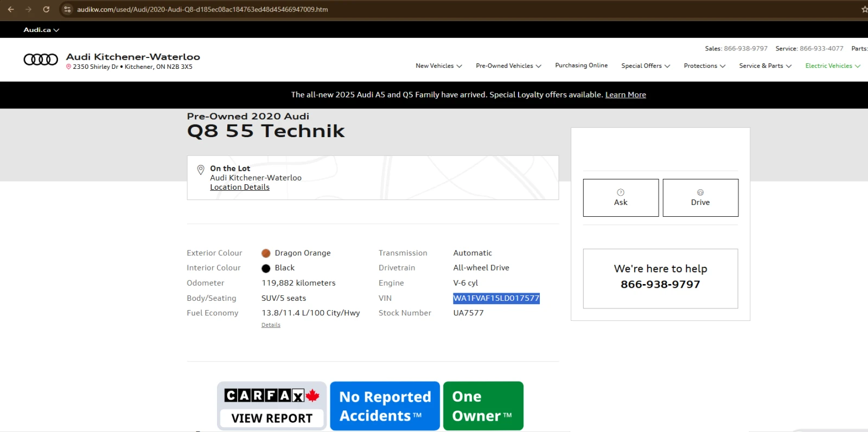Open the Purchasing Online menu item
Image resolution: width=868 pixels, height=432 pixels.
581,65
